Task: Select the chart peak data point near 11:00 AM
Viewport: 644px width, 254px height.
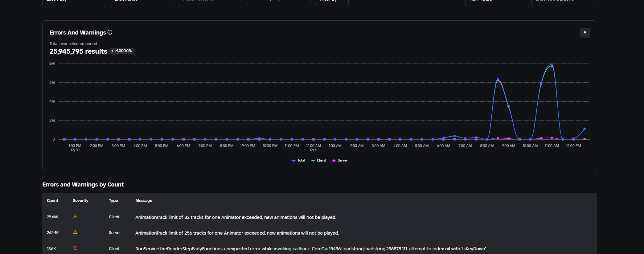Action: [552, 65]
